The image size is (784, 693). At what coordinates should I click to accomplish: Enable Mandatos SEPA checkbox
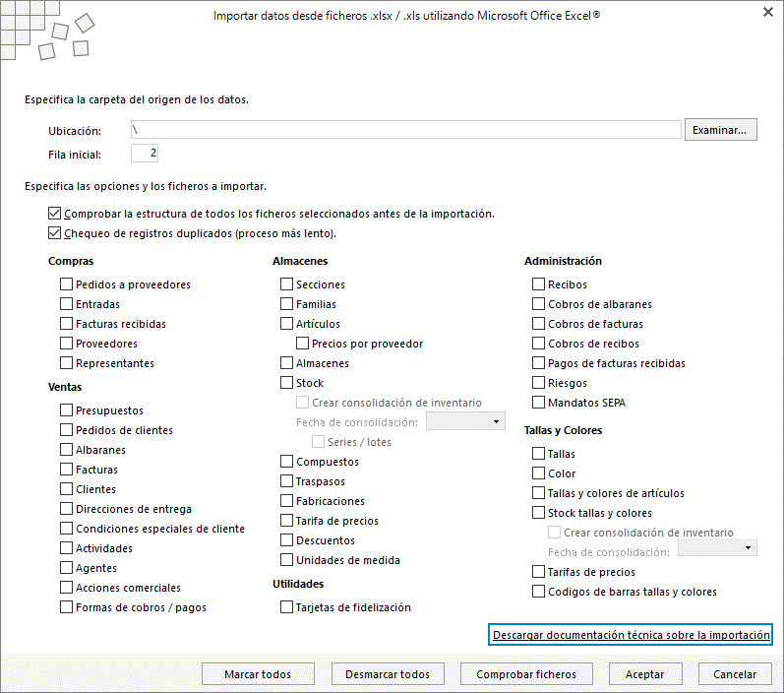(538, 403)
